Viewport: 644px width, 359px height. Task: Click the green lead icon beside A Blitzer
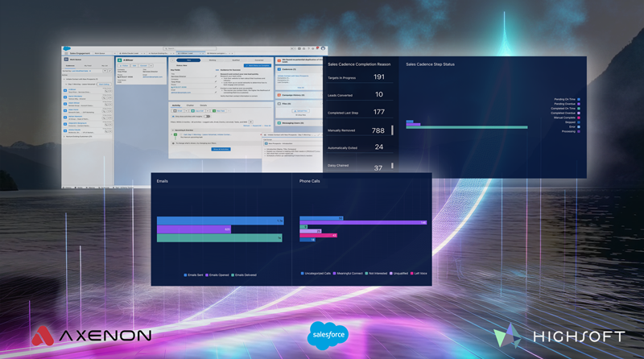point(119,60)
